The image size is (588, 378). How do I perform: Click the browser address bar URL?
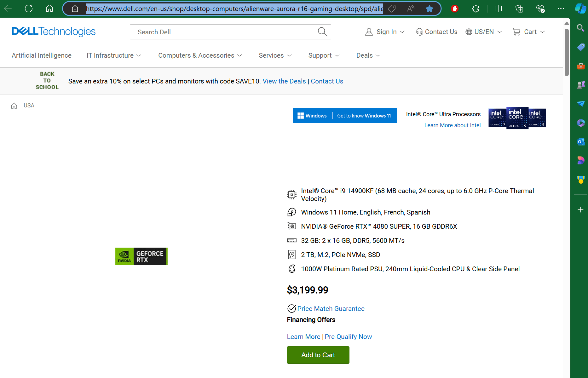click(234, 9)
